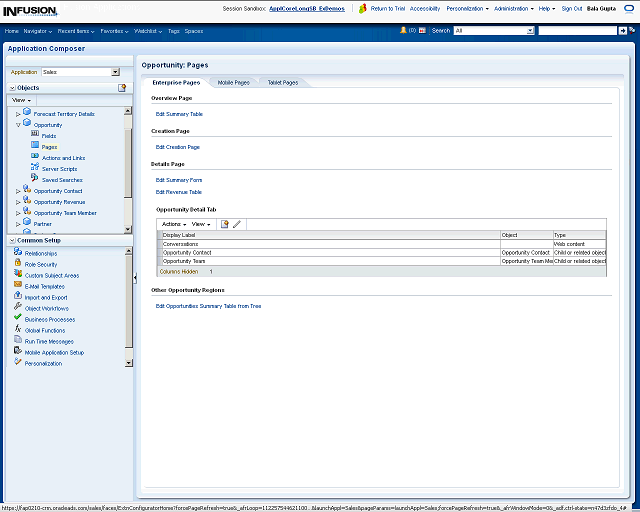The height and width of the screenshot is (512, 640).
Task: Click the Return to Trini icon
Action: click(x=364, y=8)
